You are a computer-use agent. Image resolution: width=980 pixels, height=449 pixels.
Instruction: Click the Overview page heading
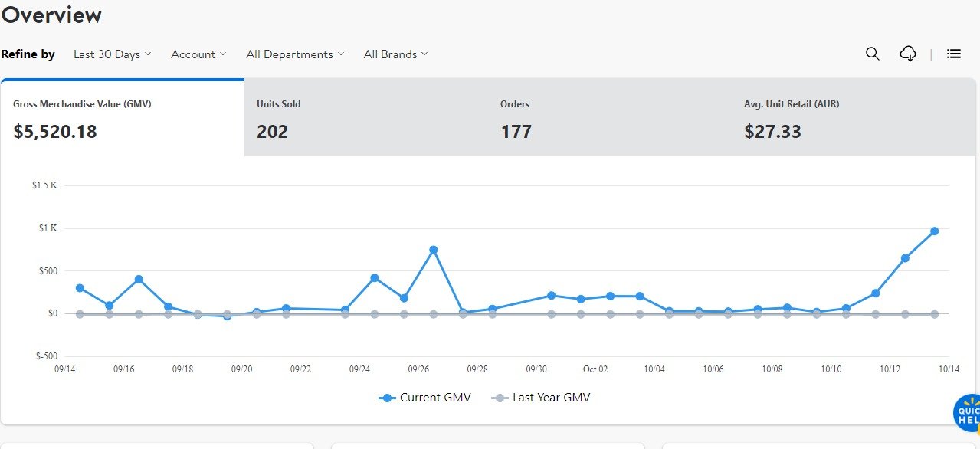point(51,15)
